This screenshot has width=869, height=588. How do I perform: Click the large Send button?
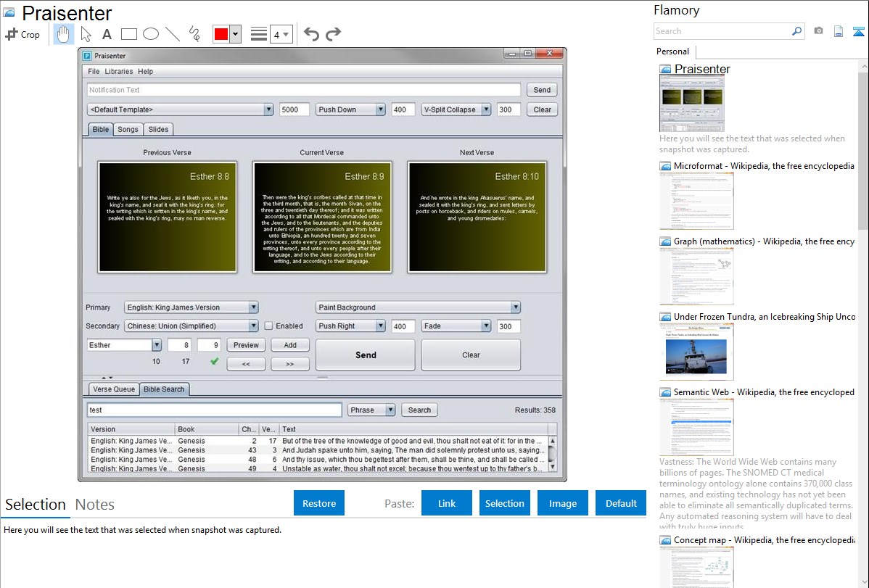(x=365, y=355)
